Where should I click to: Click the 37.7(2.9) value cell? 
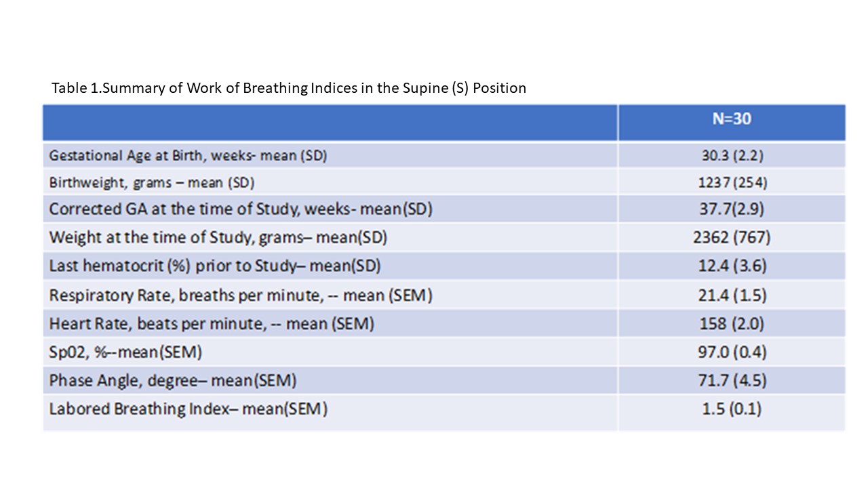pos(732,209)
